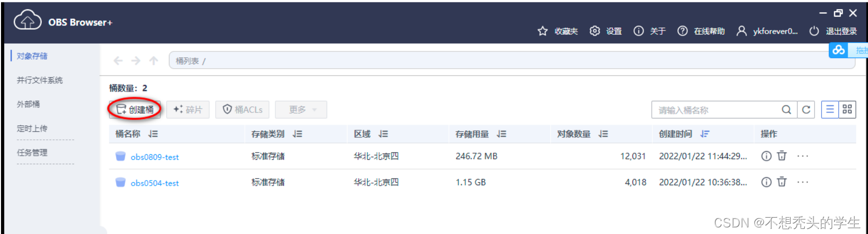
Task: Click object count 12,031
Action: click(633, 156)
